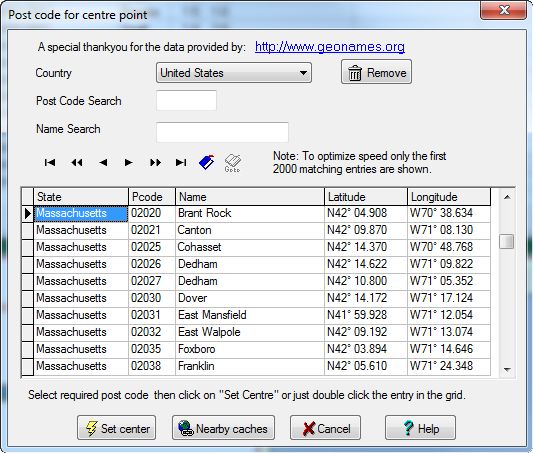
Task: Move to next record arrow
Action: pyautogui.click(x=128, y=163)
